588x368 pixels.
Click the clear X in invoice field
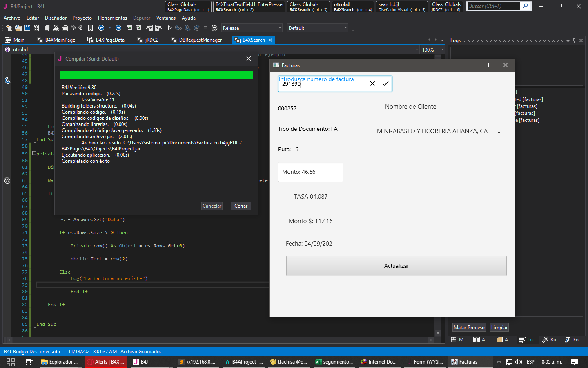pos(372,83)
